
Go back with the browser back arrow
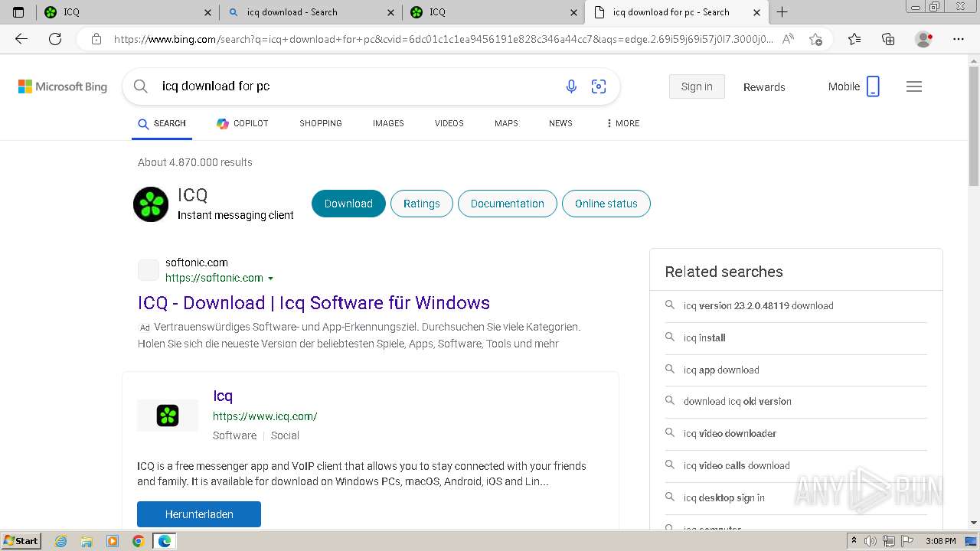(x=21, y=39)
